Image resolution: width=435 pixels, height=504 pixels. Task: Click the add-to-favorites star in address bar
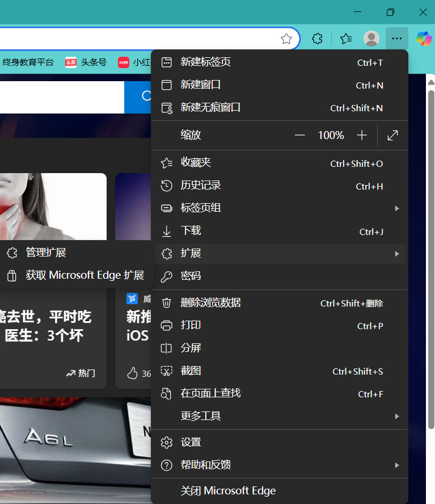286,39
